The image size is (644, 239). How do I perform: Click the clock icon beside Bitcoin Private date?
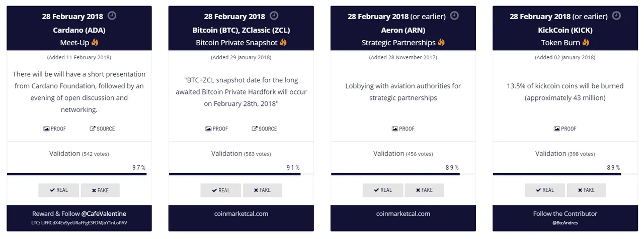pyautogui.click(x=274, y=16)
